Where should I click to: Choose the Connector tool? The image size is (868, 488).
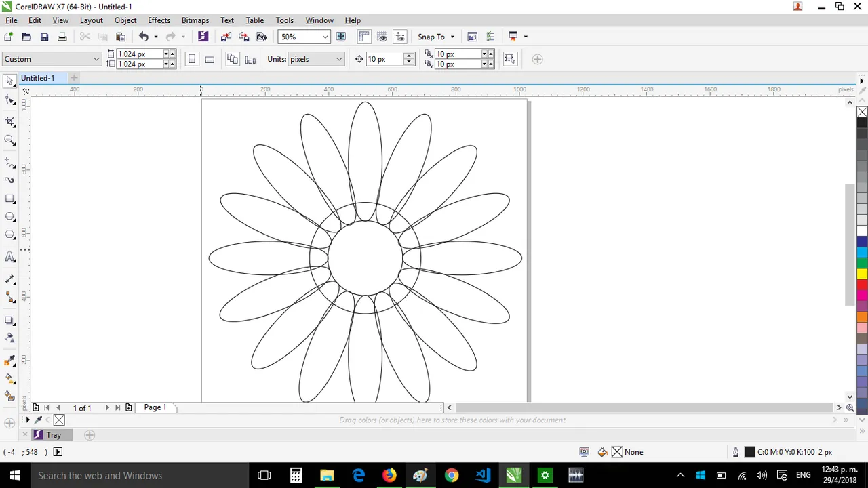pyautogui.click(x=9, y=298)
